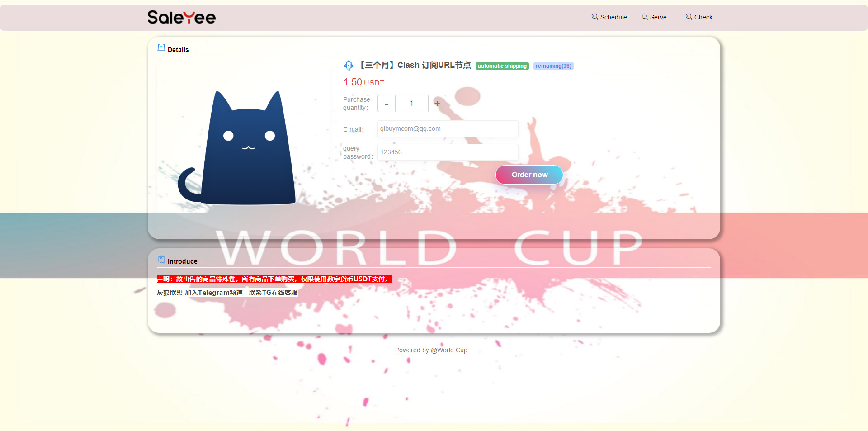Click the Details section bag icon

(x=161, y=47)
